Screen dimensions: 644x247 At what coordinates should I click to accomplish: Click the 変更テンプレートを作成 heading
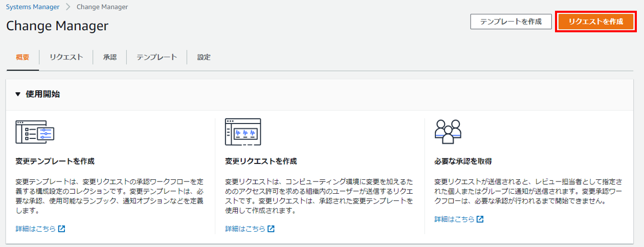(x=55, y=161)
